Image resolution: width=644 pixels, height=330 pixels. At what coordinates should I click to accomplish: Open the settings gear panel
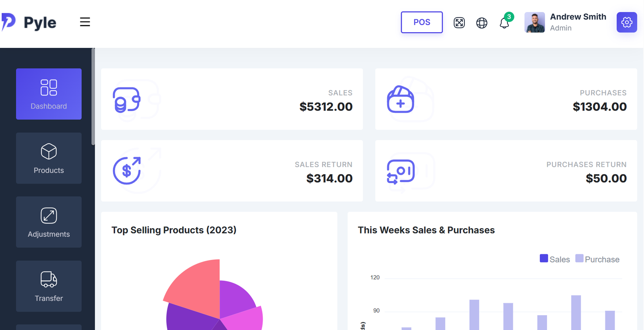point(626,22)
